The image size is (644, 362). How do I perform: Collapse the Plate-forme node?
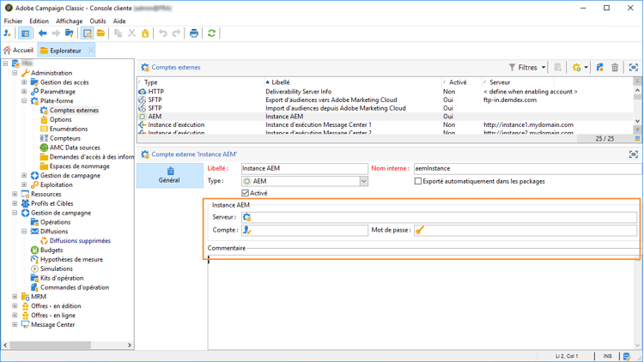click(x=24, y=100)
